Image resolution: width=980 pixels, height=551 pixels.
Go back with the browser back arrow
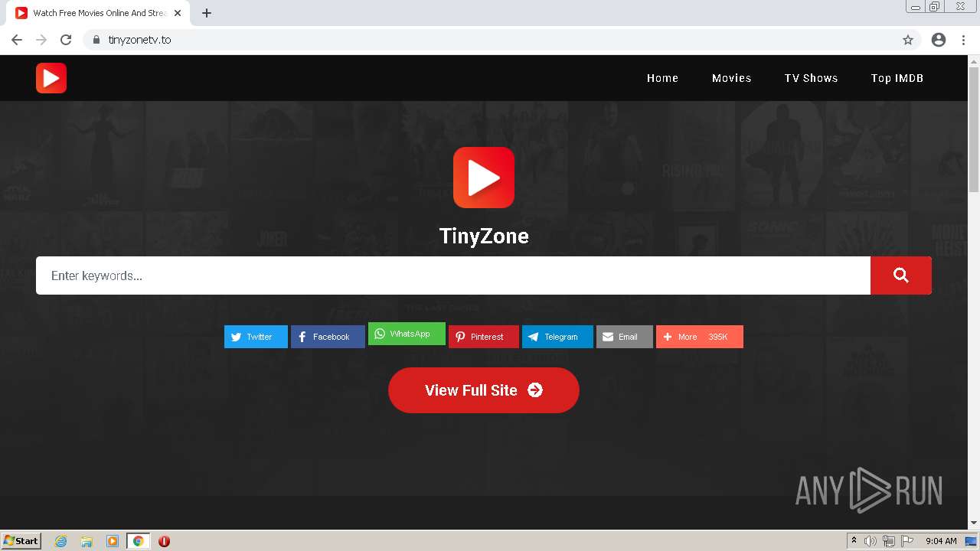[17, 40]
